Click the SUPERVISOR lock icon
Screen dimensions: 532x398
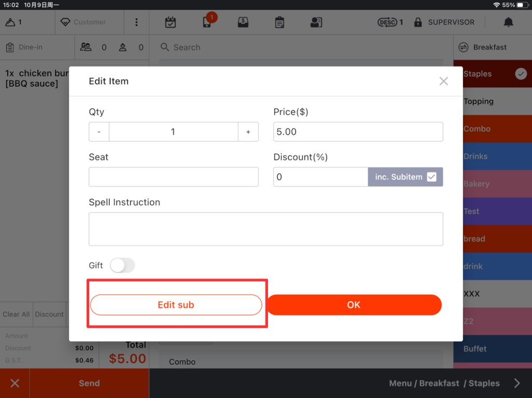tap(418, 22)
